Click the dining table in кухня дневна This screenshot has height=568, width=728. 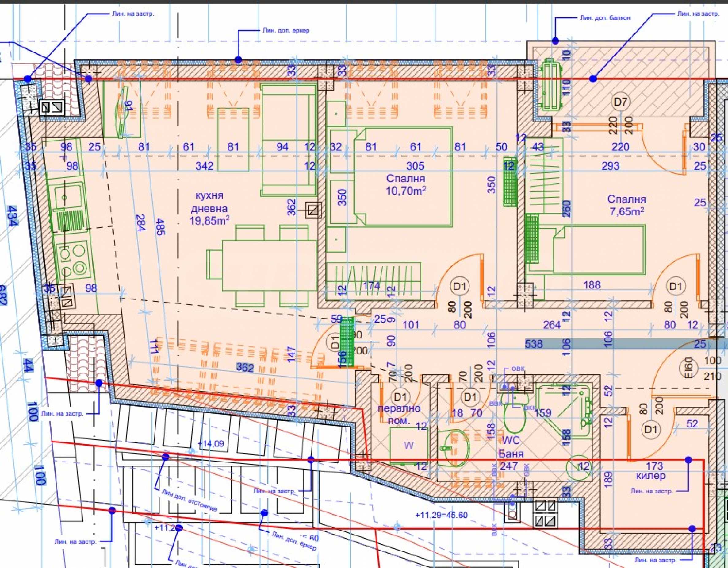pos(269,265)
